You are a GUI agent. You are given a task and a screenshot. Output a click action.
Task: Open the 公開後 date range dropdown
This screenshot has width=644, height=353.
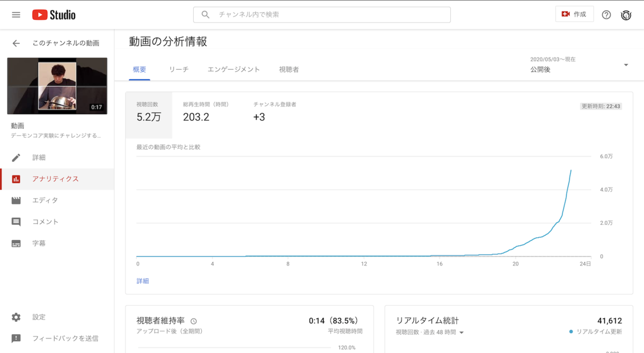[x=579, y=65]
